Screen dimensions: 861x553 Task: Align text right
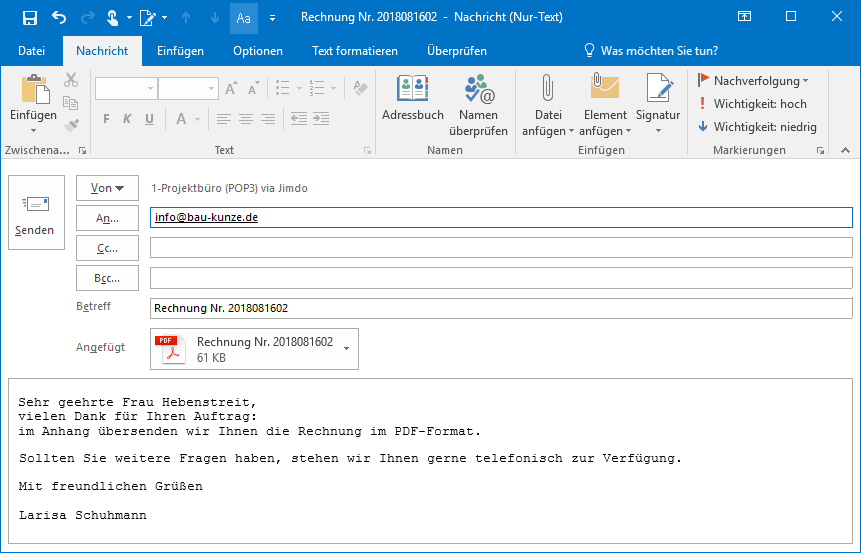(268, 119)
